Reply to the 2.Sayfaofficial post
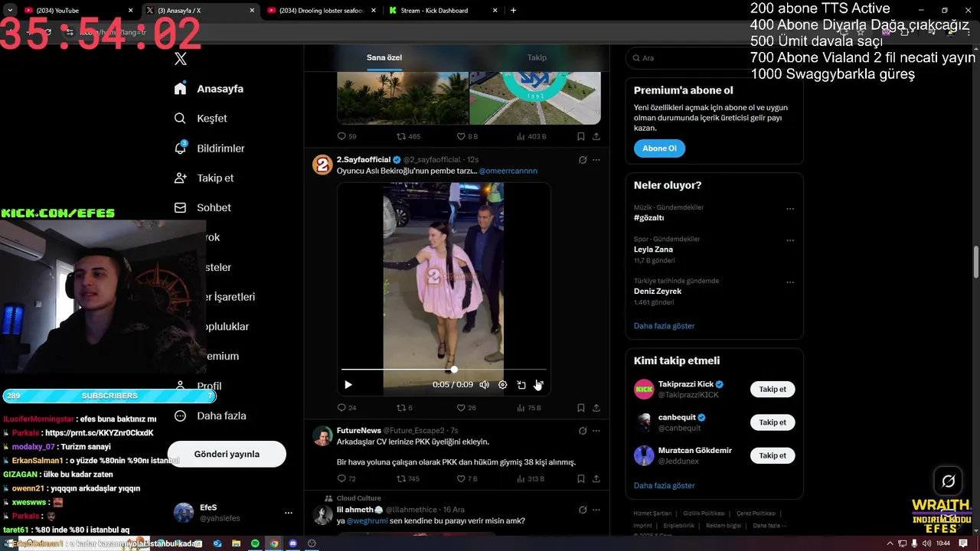 pyautogui.click(x=347, y=408)
